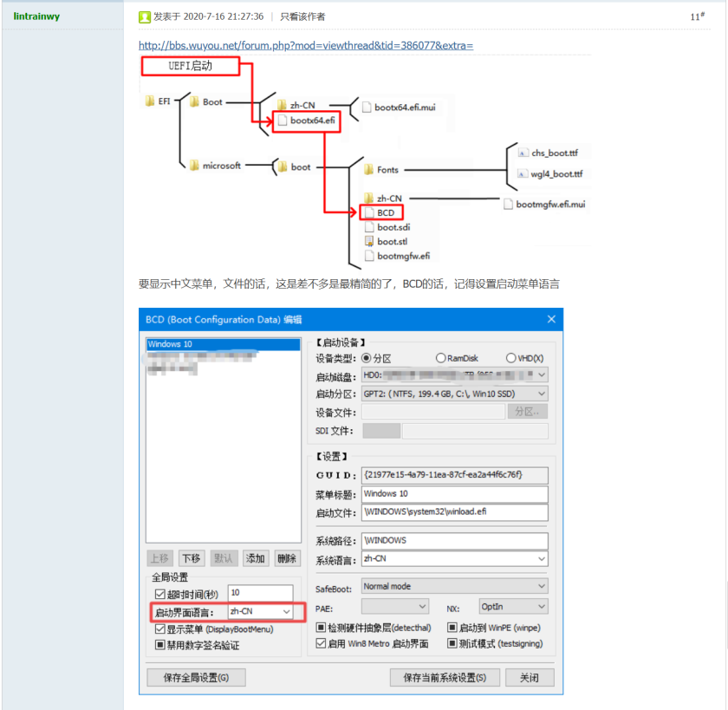728x710 pixels.
Task: Click the microsoft folder icon in diagram
Action: tap(194, 165)
